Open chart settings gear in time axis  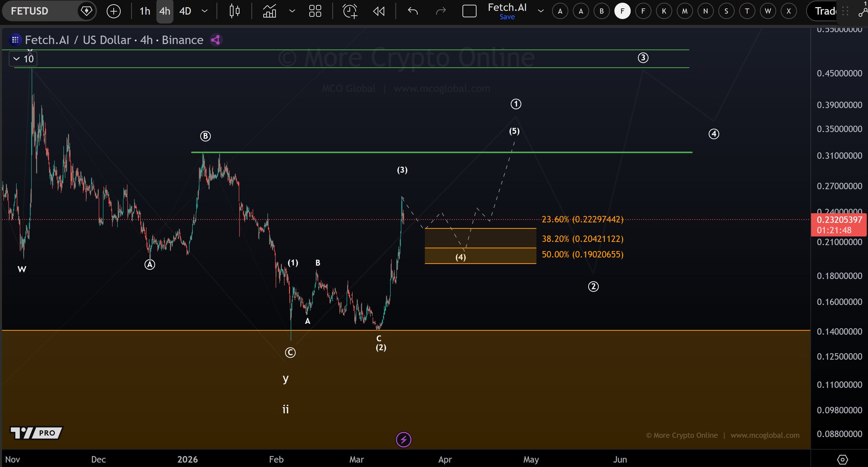coord(842,459)
